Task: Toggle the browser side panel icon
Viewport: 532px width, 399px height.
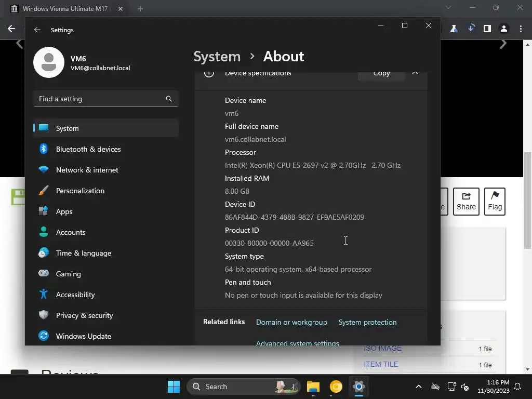Action: pyautogui.click(x=487, y=29)
